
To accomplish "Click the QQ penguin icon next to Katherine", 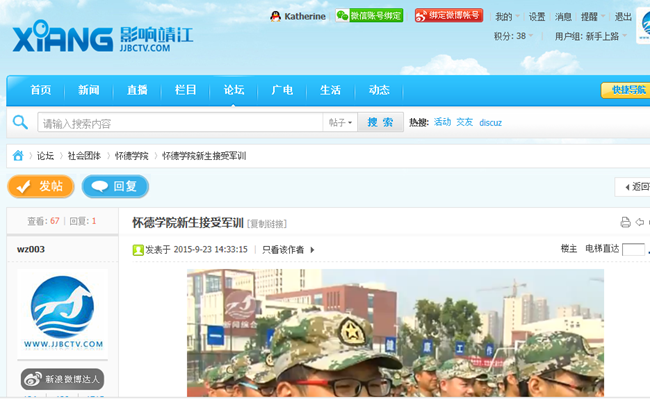I will pos(275,16).
